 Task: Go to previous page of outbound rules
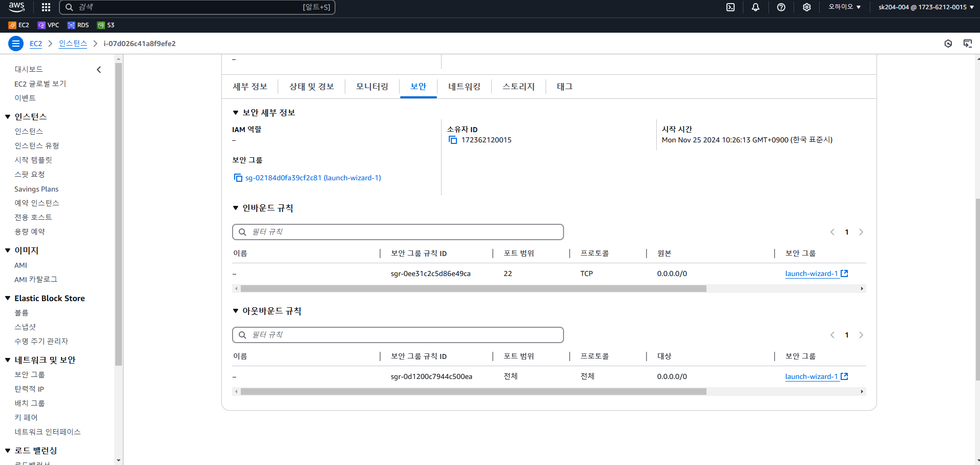[832, 335]
